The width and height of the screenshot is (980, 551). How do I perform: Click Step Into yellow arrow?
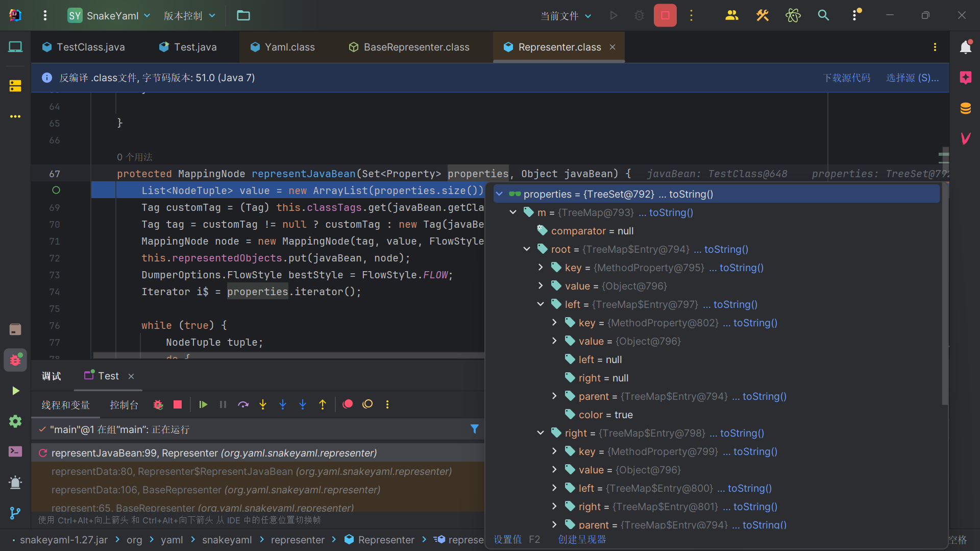tap(263, 404)
